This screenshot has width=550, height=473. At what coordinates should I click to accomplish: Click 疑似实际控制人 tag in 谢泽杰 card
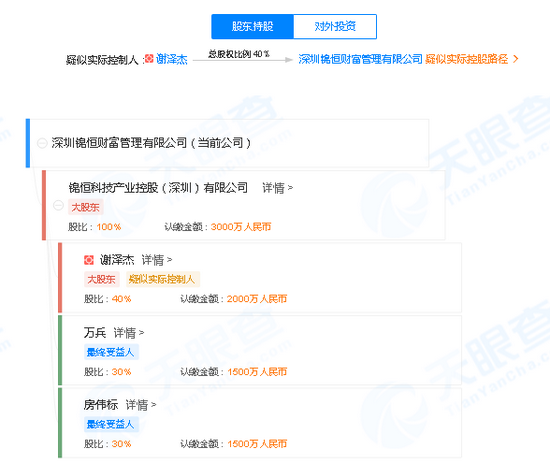[163, 279]
